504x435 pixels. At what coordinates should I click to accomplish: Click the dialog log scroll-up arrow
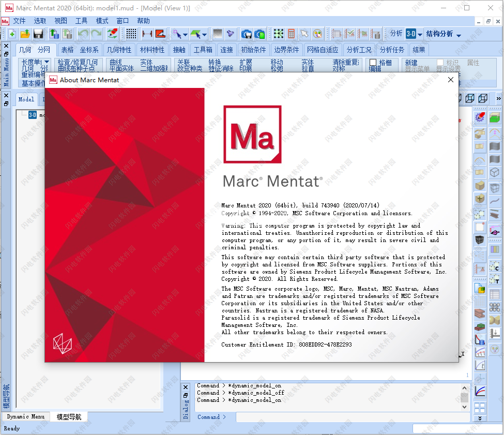pyautogui.click(x=464, y=388)
